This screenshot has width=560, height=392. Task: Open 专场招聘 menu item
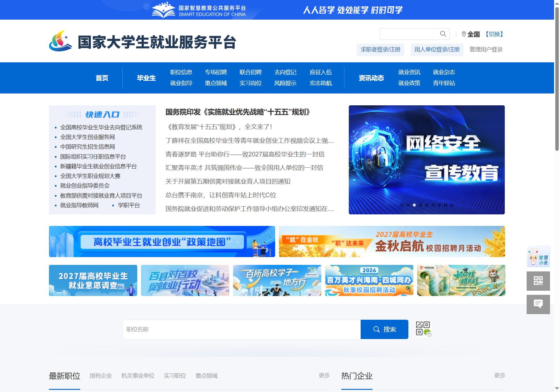216,72
